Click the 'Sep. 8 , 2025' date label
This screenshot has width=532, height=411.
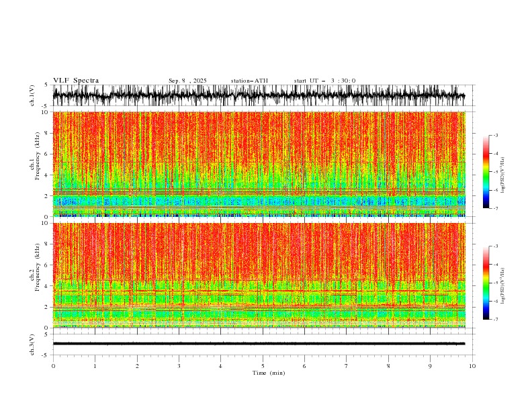187,81
